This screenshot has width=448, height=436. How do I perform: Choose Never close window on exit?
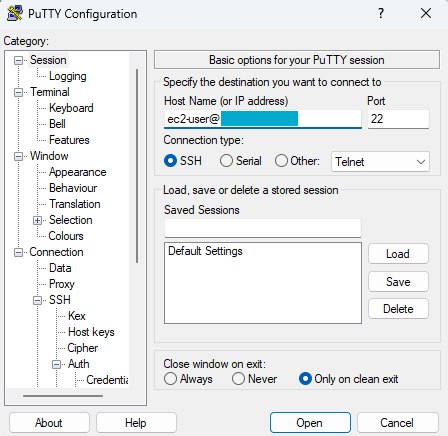[238, 379]
